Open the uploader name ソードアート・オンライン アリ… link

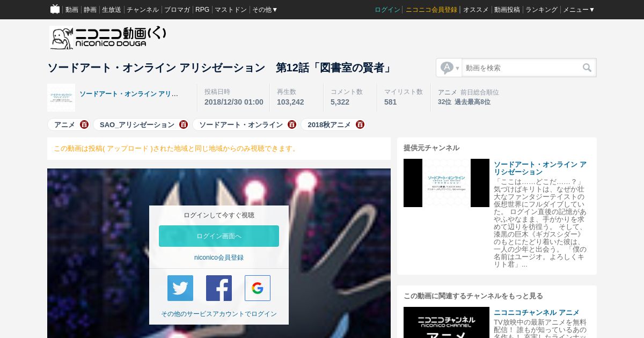(129, 94)
